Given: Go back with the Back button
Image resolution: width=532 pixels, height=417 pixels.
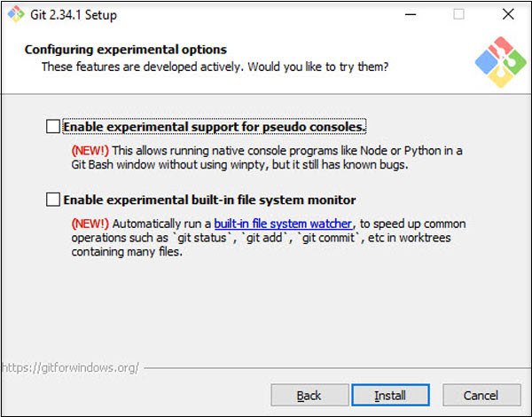Looking at the screenshot, I should [309, 395].
